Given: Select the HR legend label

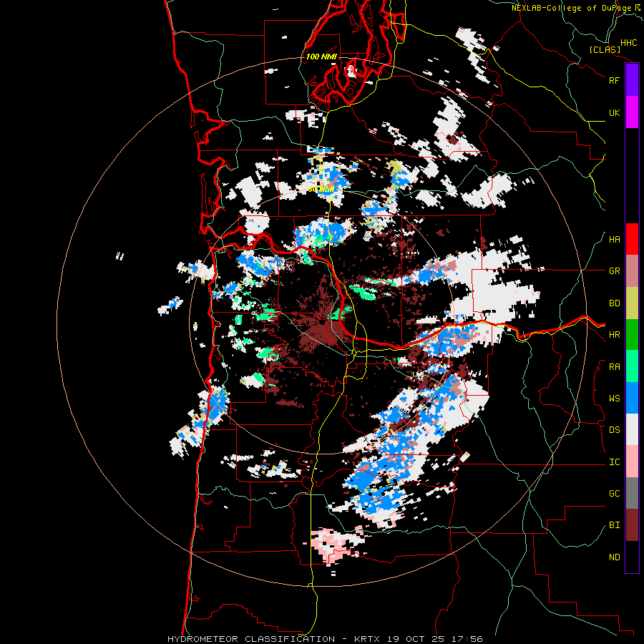Looking at the screenshot, I should point(614,335).
